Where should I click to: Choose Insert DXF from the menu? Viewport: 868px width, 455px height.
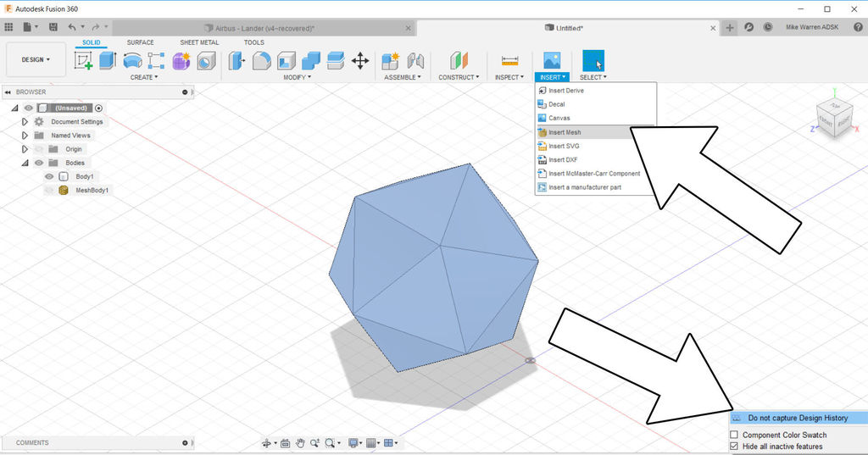(596, 160)
